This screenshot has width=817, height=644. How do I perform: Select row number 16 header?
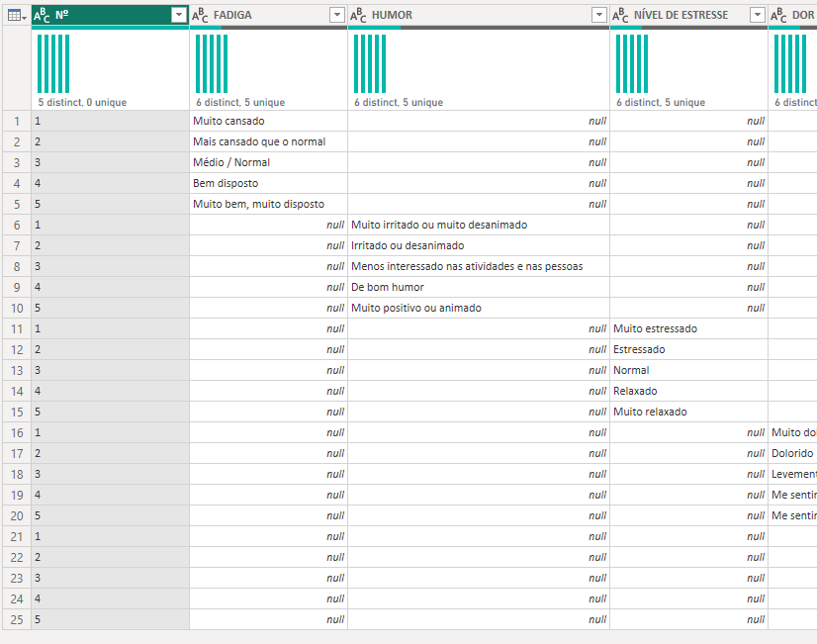click(17, 432)
